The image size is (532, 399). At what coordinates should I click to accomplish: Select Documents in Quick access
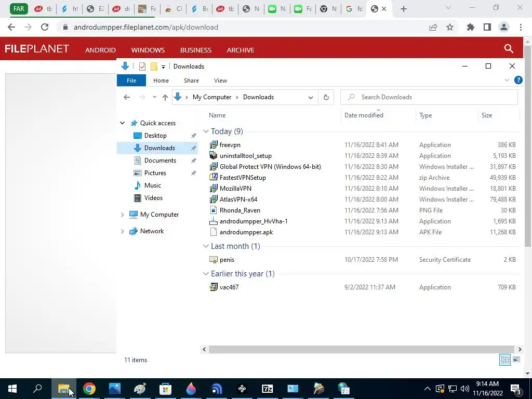160,161
